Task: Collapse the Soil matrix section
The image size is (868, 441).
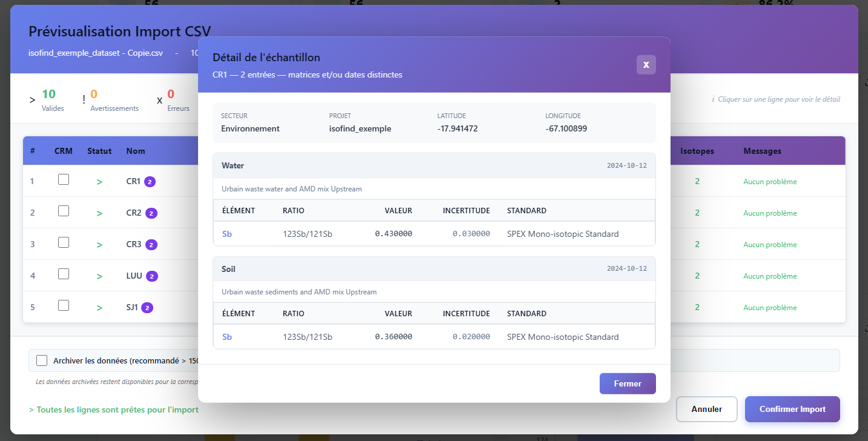Action: 433,268
